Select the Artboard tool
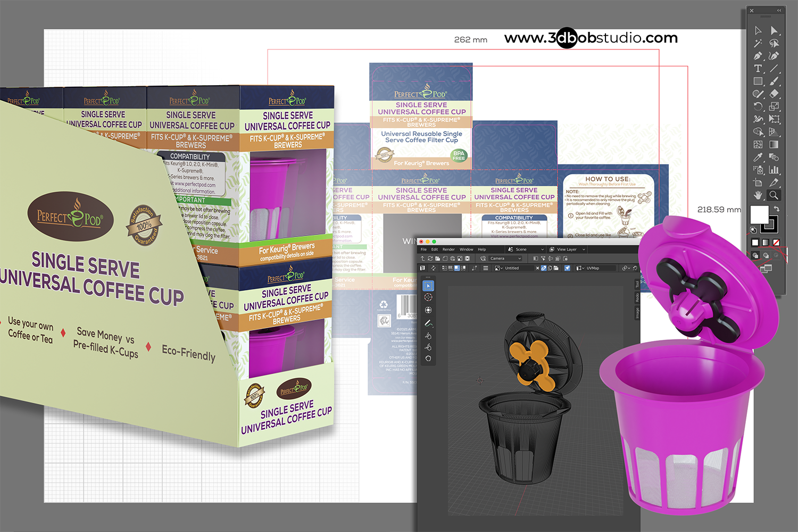The image size is (798, 532). tap(757, 182)
